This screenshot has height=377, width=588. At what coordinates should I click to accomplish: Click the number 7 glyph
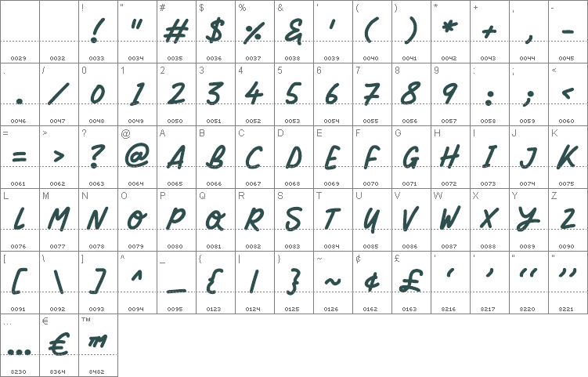click(x=373, y=94)
